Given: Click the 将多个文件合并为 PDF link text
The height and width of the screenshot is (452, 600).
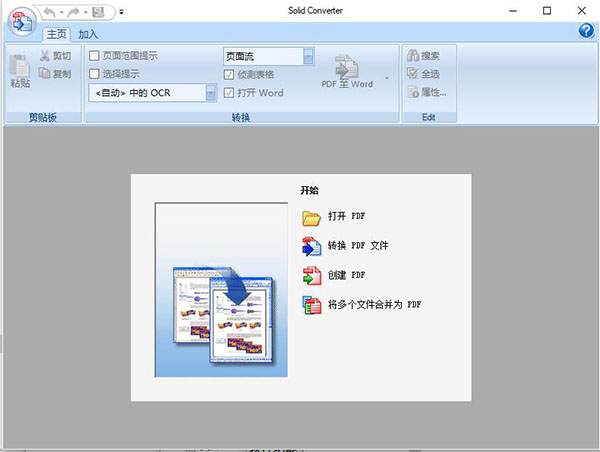Looking at the screenshot, I should 374,304.
